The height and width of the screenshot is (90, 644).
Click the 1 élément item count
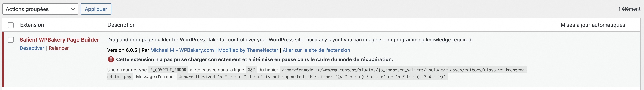pos(629,9)
